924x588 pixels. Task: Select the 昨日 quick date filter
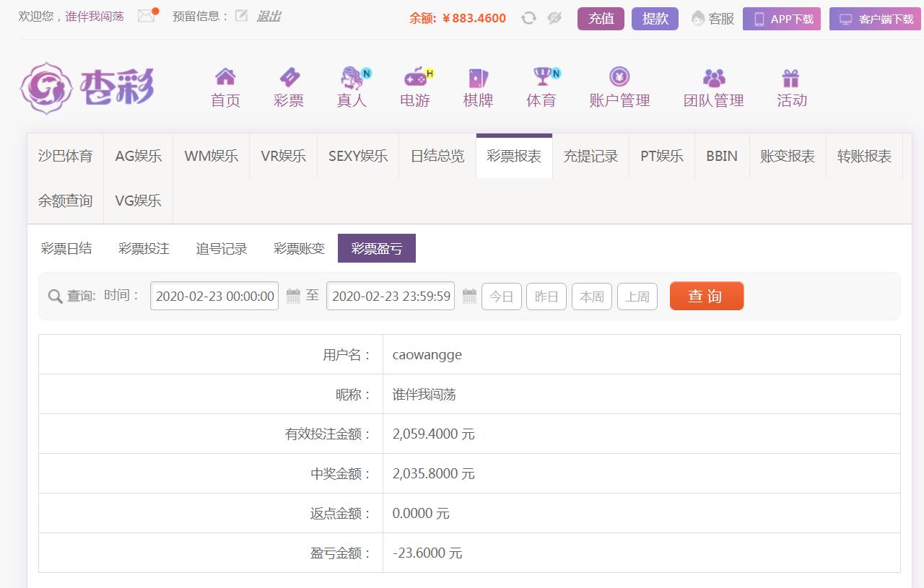coord(546,297)
